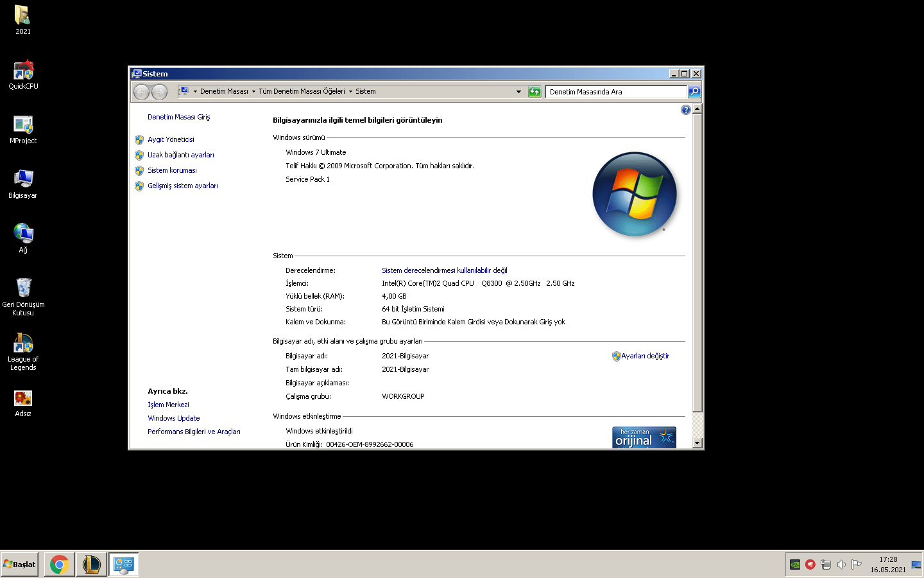
Task: Click Ayarları değiştir link
Action: pyautogui.click(x=645, y=356)
